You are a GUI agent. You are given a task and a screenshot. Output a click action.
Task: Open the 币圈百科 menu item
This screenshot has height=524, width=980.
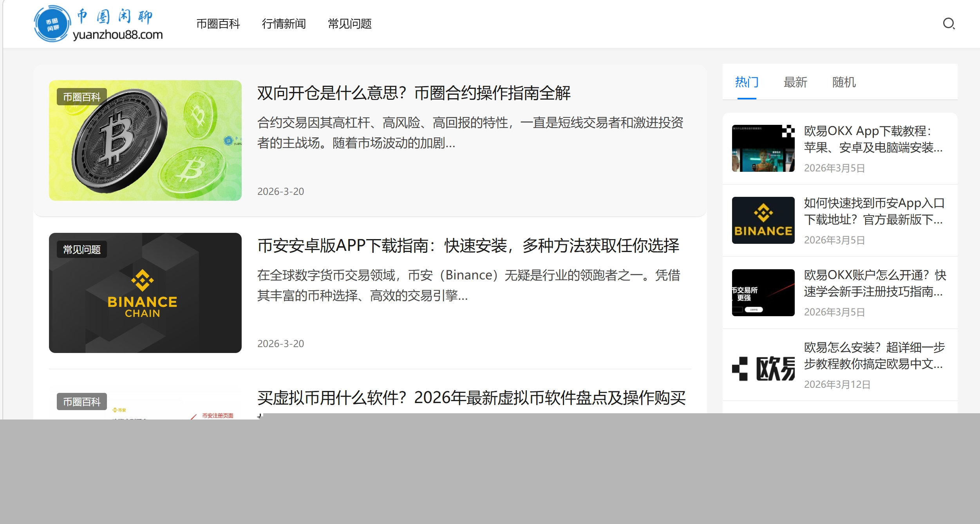tap(219, 24)
